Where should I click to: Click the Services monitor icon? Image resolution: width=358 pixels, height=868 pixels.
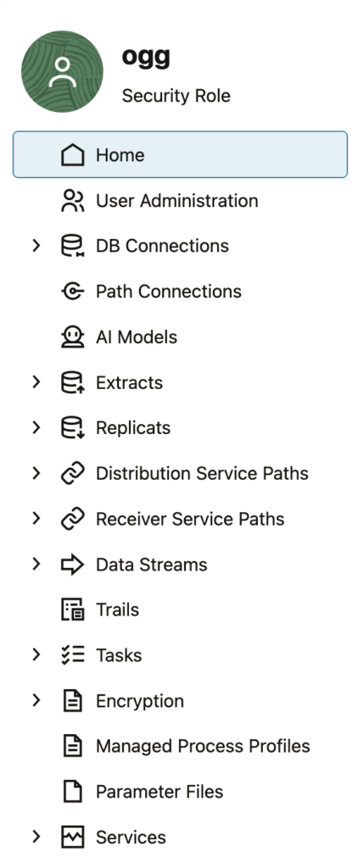[x=73, y=837]
